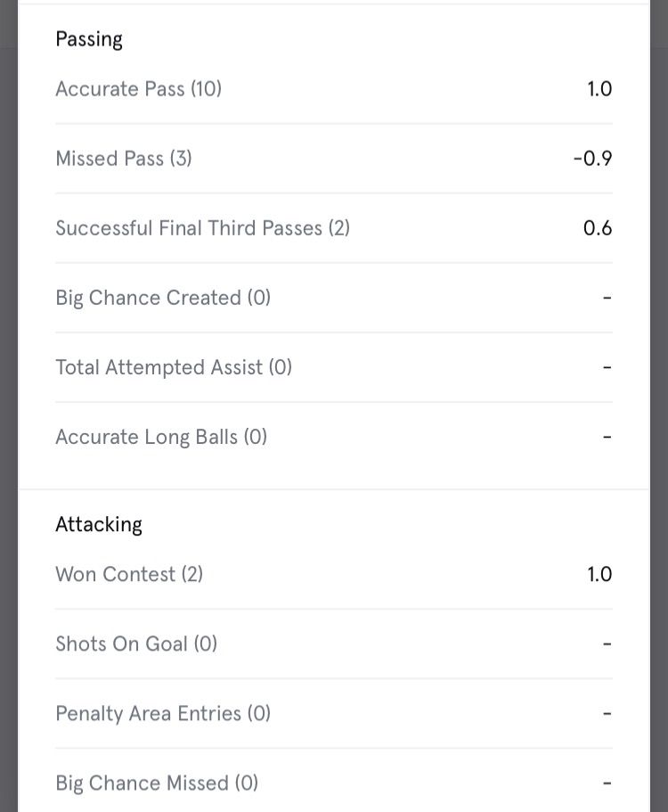Viewport: 668px width, 812px height.
Task: Tap the 1.0 Won Contest score
Action: click(x=599, y=574)
